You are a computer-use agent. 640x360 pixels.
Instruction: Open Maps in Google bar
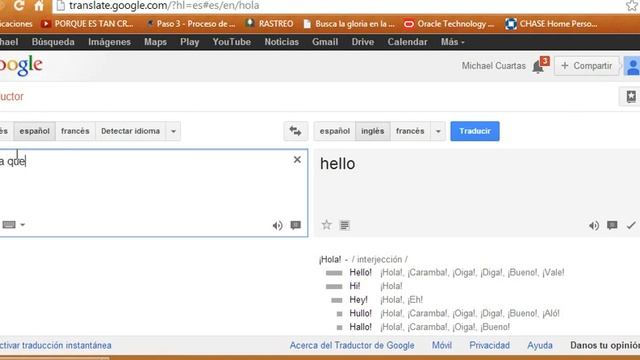coord(155,42)
